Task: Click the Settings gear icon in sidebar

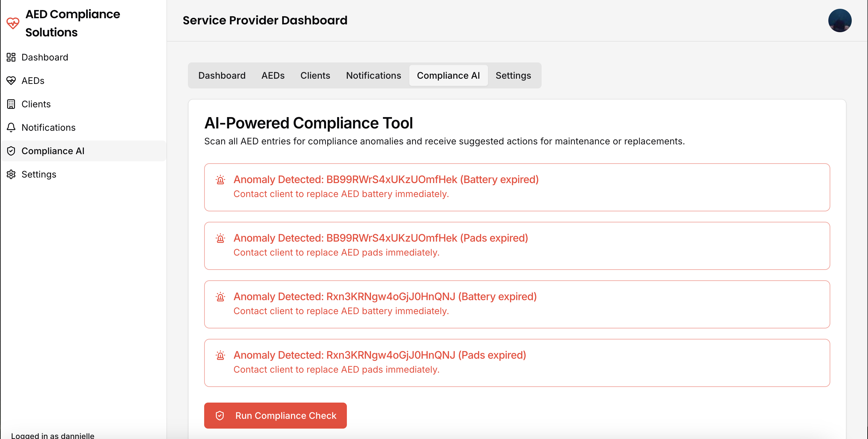Action: (x=11, y=174)
